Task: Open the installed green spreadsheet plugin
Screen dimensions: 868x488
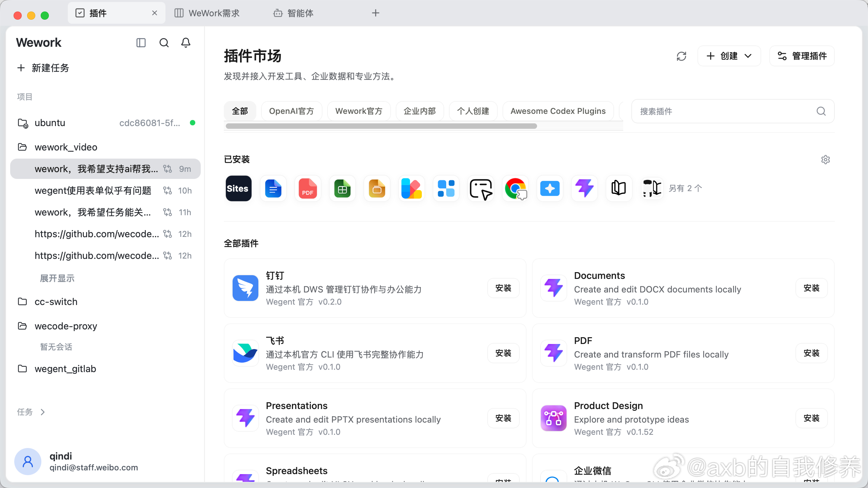Action: coord(342,188)
